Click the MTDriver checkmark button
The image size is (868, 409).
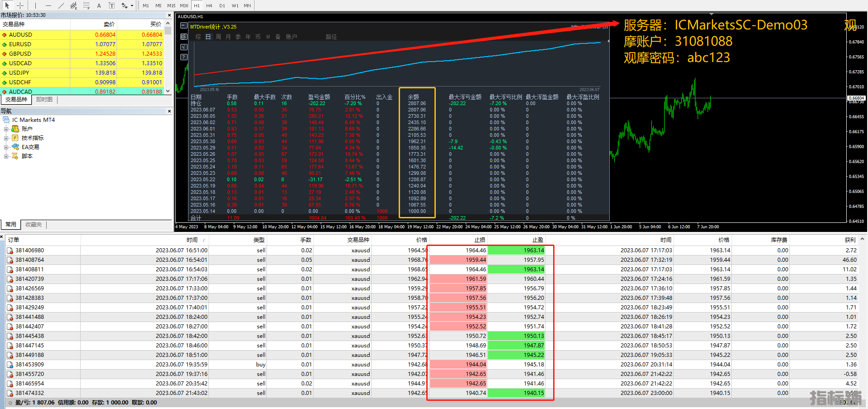(x=183, y=47)
